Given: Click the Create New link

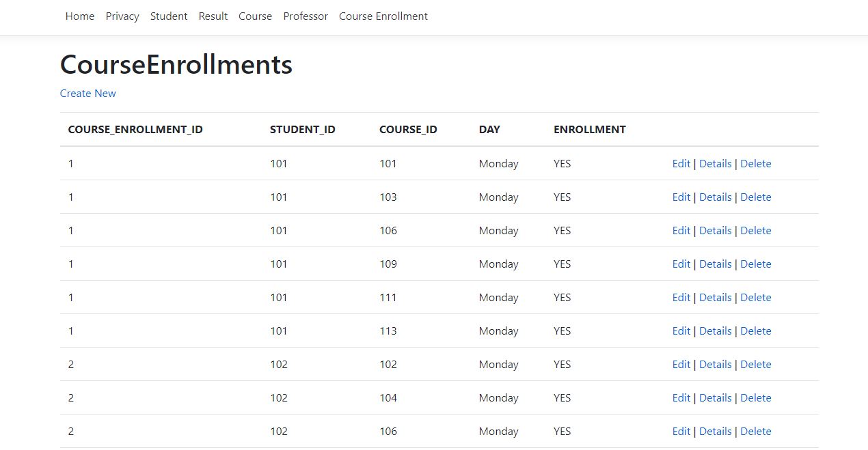Looking at the screenshot, I should pos(87,93).
